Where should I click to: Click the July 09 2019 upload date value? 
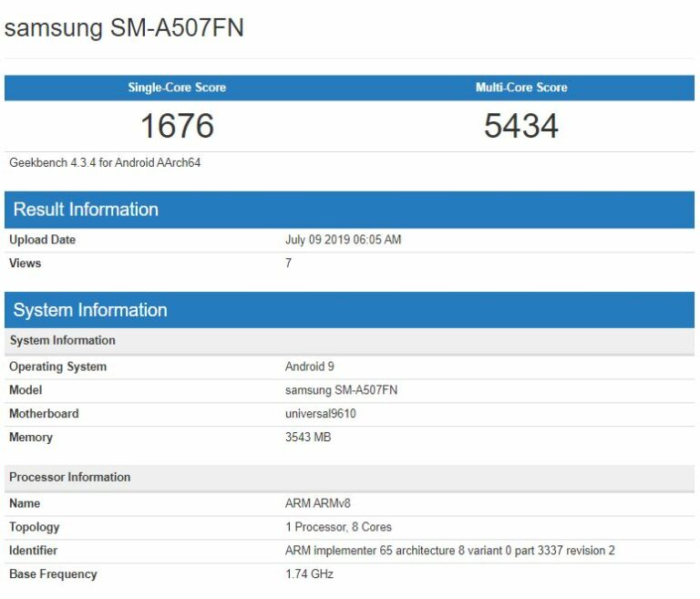click(x=343, y=240)
